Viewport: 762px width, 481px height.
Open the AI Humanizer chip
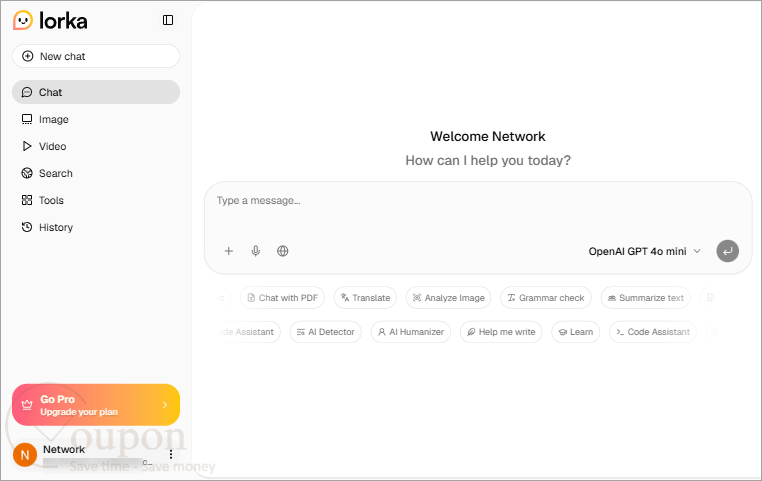point(411,332)
